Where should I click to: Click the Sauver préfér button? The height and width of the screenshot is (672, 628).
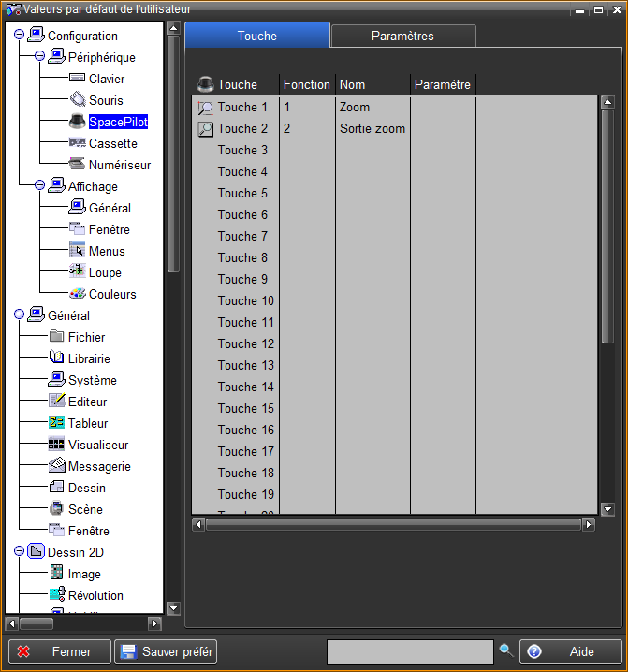coord(166,651)
